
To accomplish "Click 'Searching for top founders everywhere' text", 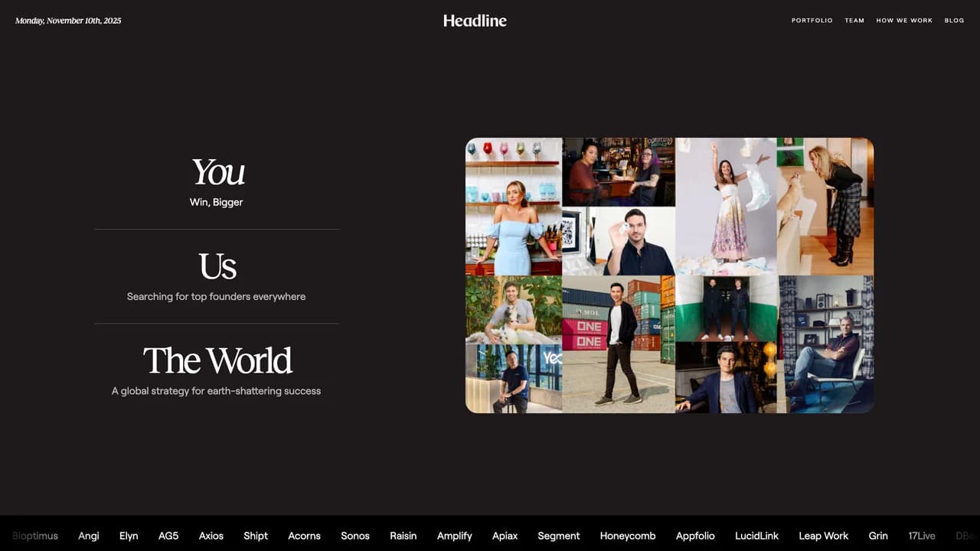I will point(216,296).
